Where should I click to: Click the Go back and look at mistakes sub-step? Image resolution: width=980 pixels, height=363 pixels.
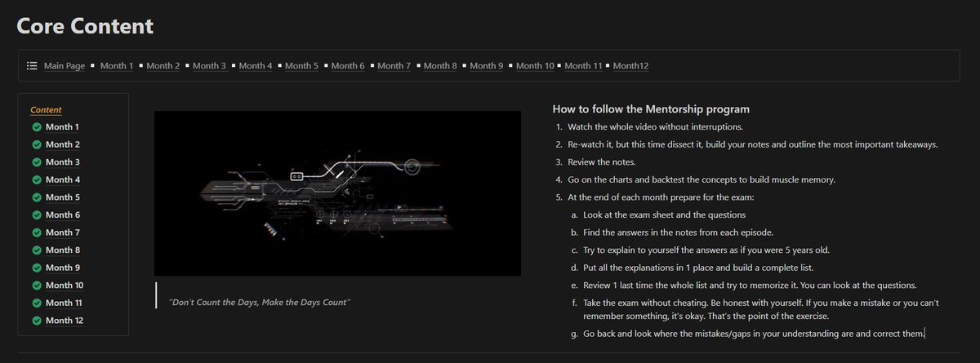(x=754, y=334)
